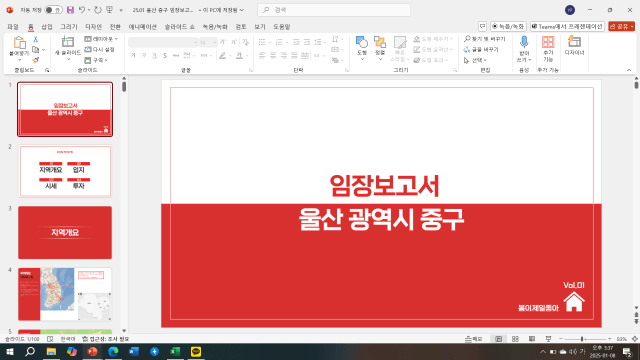Viewport: 640px width, 360px height.
Task: Click the Copy icon in clipboard group
Action: pos(36,50)
